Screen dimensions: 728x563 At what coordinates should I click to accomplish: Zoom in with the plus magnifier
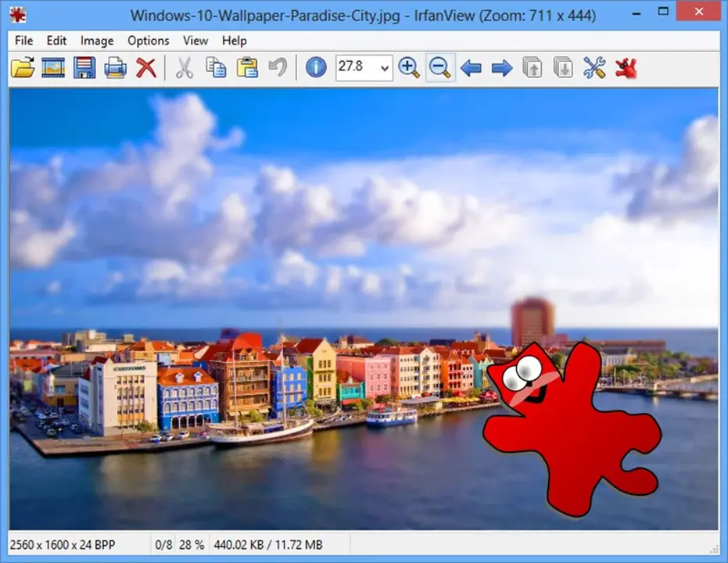409,68
